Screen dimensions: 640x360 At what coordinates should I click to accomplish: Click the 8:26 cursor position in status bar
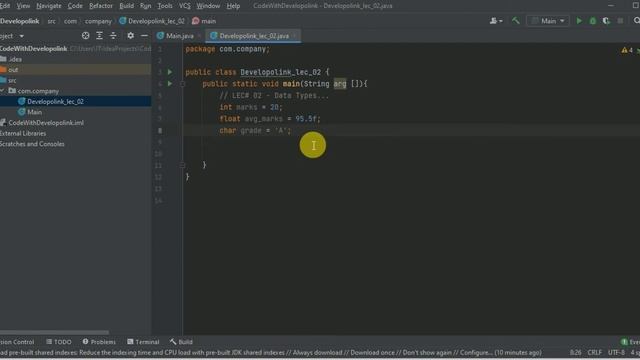pos(575,352)
